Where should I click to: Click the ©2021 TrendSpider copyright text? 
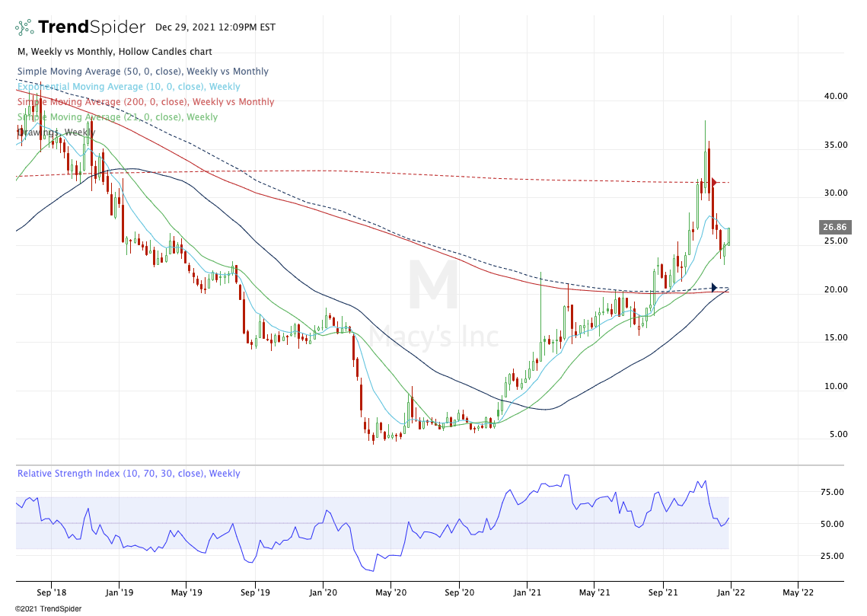pyautogui.click(x=48, y=609)
